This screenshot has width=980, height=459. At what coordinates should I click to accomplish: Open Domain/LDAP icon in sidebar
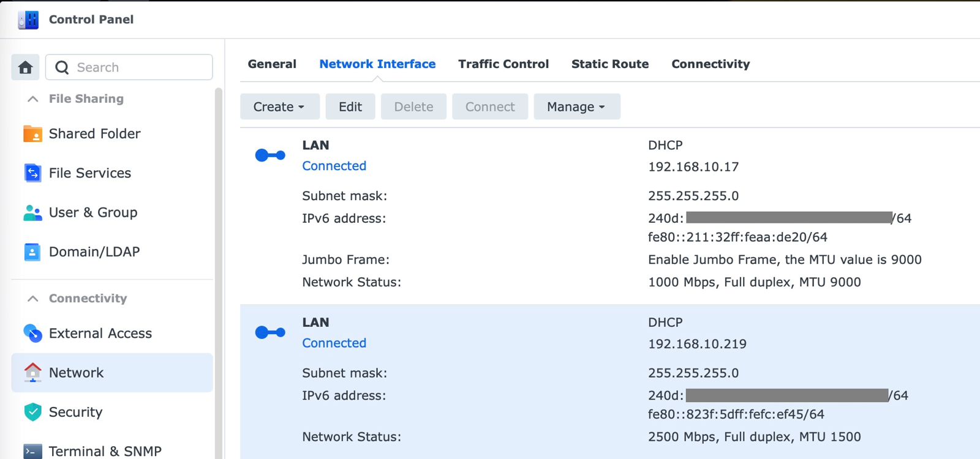tap(32, 252)
